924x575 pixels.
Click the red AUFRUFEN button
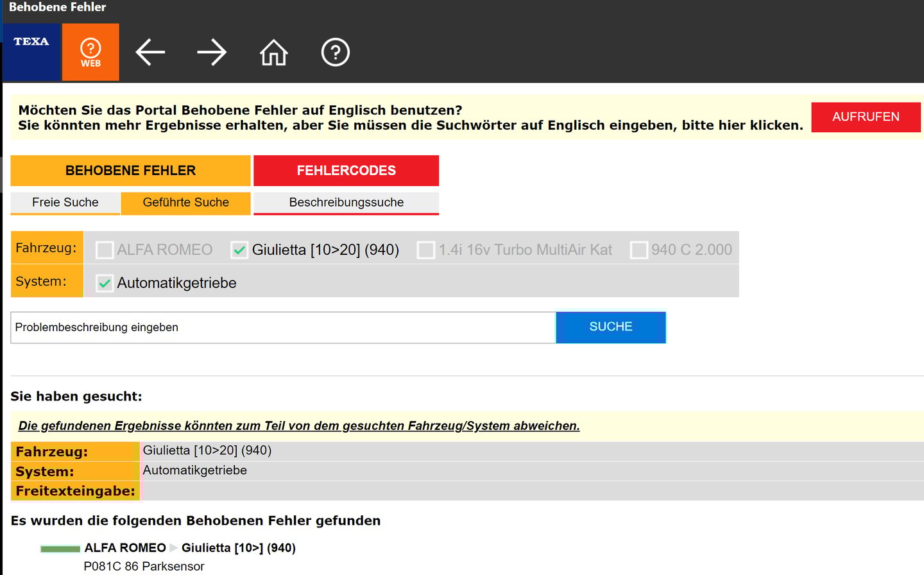pos(866,117)
